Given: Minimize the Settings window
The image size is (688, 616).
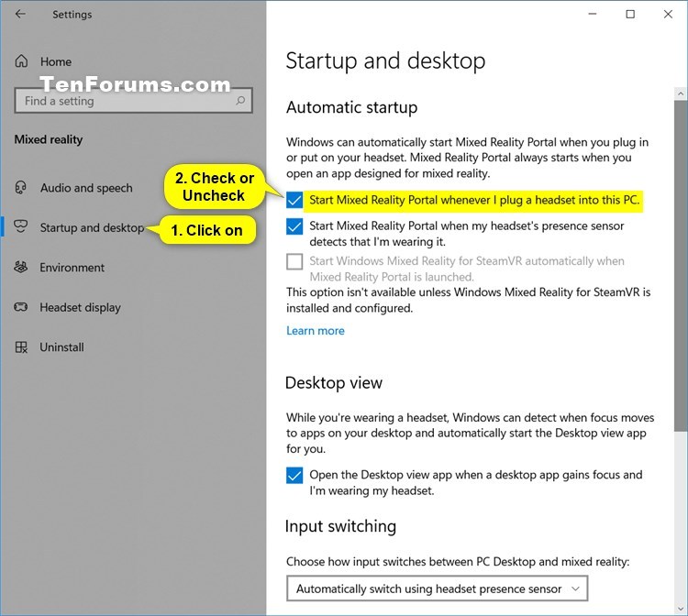Looking at the screenshot, I should pyautogui.click(x=593, y=14).
